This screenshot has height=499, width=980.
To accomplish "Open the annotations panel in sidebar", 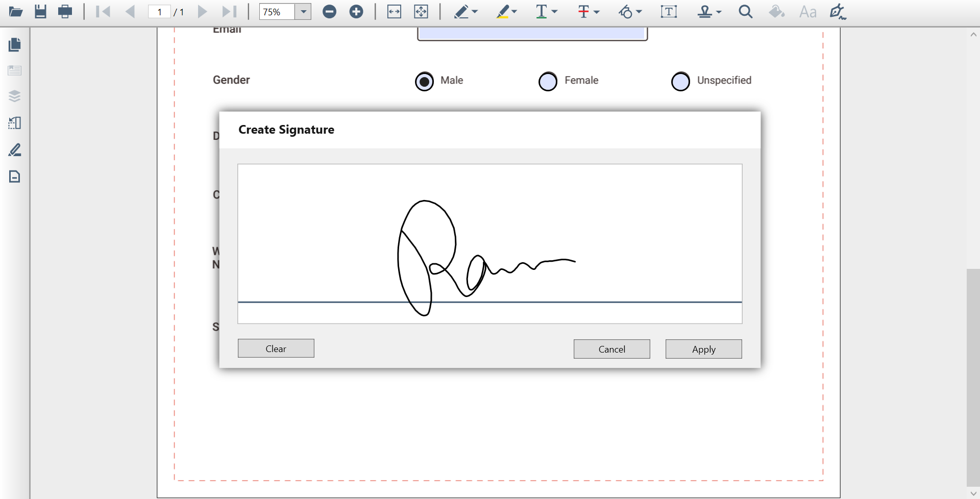I will pos(15,149).
